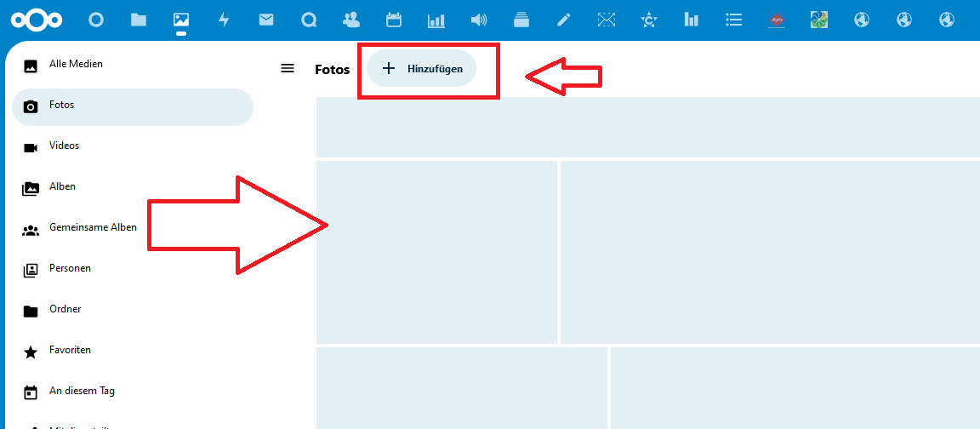Open the Dashboard circle icon

pyautogui.click(x=95, y=20)
